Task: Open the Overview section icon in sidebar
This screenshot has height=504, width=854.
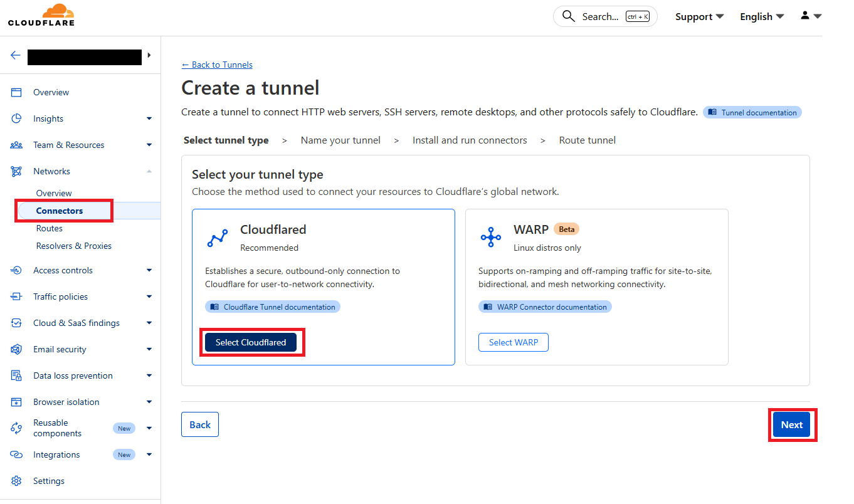Action: click(x=16, y=92)
